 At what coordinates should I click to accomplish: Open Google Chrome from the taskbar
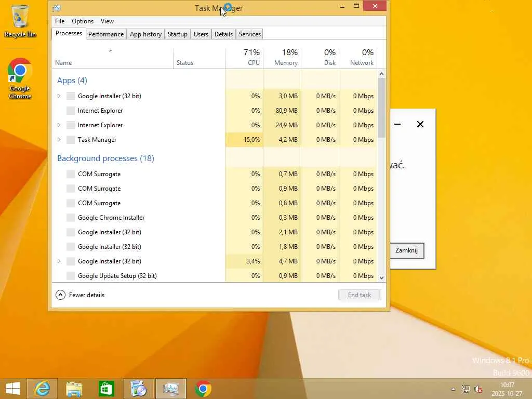pyautogui.click(x=203, y=389)
